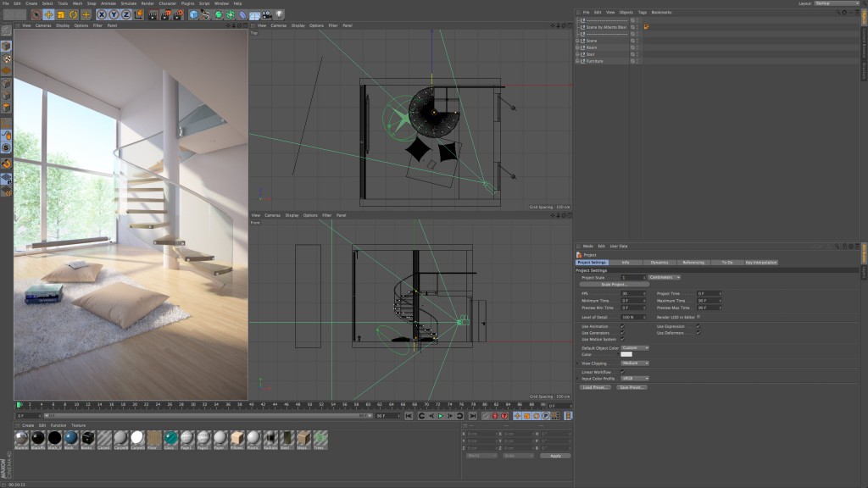The image size is (868, 488).
Task: Toggle Linear Workflow checkbox
Action: tap(622, 372)
